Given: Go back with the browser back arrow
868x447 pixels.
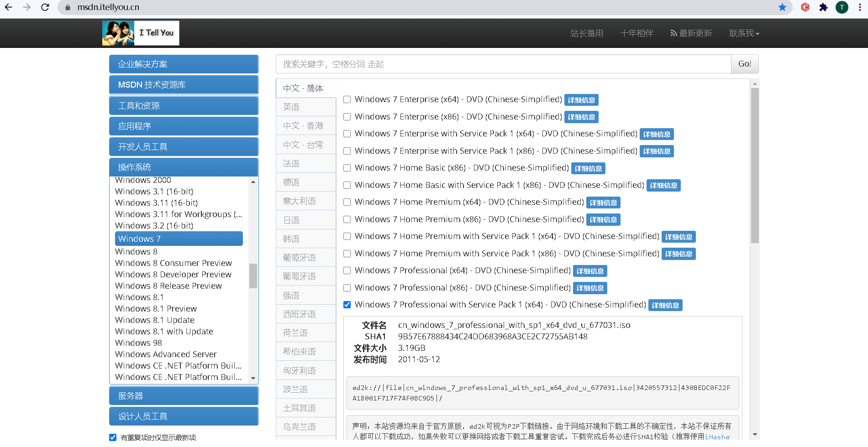Looking at the screenshot, I should [9, 7].
